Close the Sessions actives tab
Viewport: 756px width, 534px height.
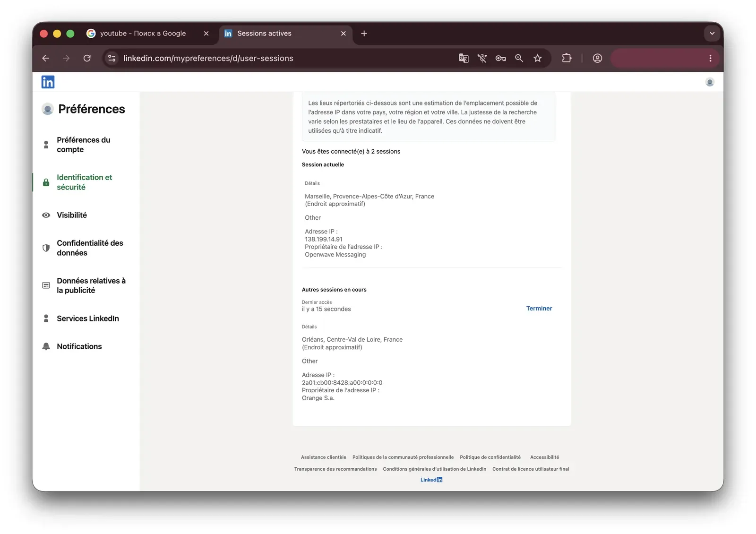pyautogui.click(x=344, y=34)
